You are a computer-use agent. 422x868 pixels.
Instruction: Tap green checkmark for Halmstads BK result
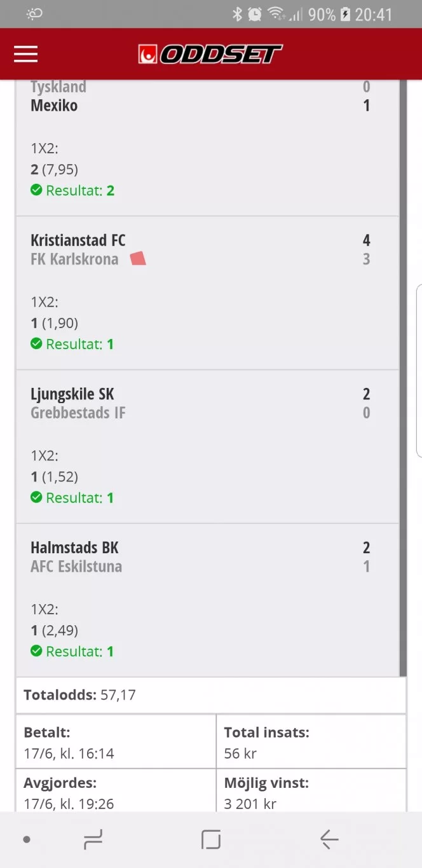[x=36, y=651]
